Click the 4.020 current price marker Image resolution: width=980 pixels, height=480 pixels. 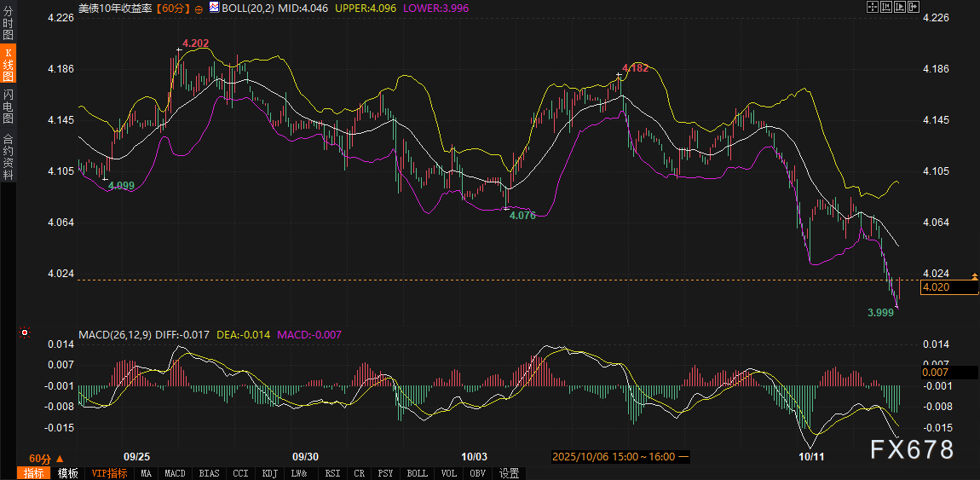948,287
